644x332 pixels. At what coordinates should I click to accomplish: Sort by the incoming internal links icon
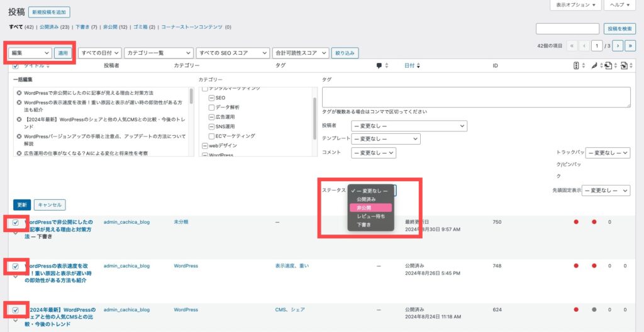point(626,66)
